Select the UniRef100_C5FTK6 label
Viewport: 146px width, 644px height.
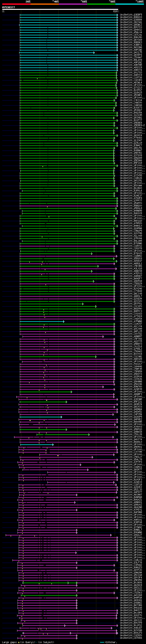click(131, 339)
